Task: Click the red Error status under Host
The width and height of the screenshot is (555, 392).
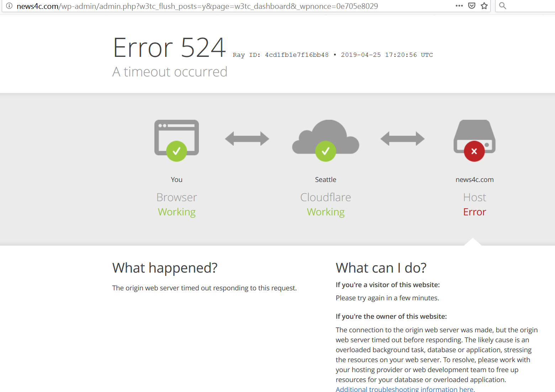Action: click(x=475, y=212)
